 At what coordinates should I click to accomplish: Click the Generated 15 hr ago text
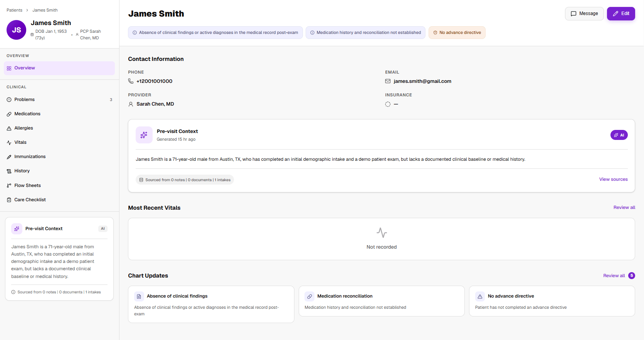[x=176, y=140]
